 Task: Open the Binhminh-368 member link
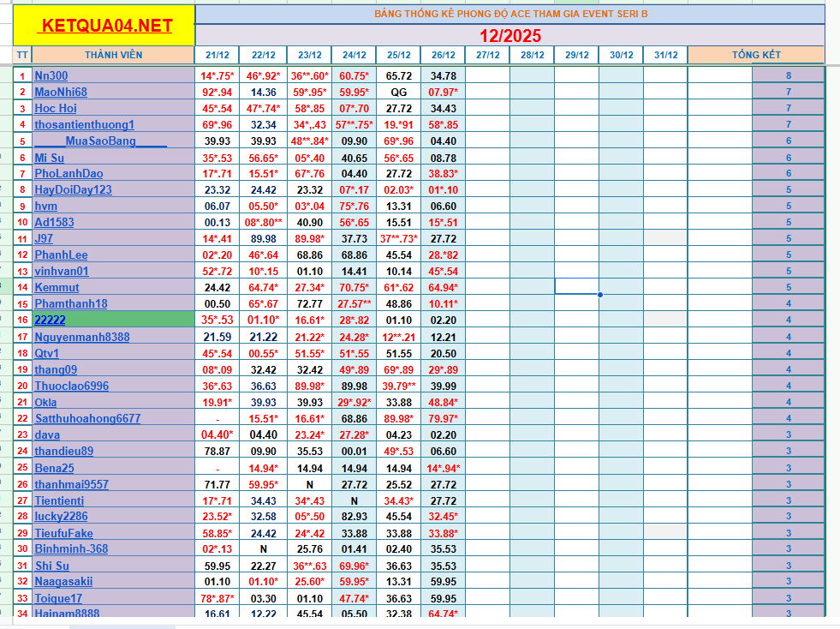[x=71, y=548]
